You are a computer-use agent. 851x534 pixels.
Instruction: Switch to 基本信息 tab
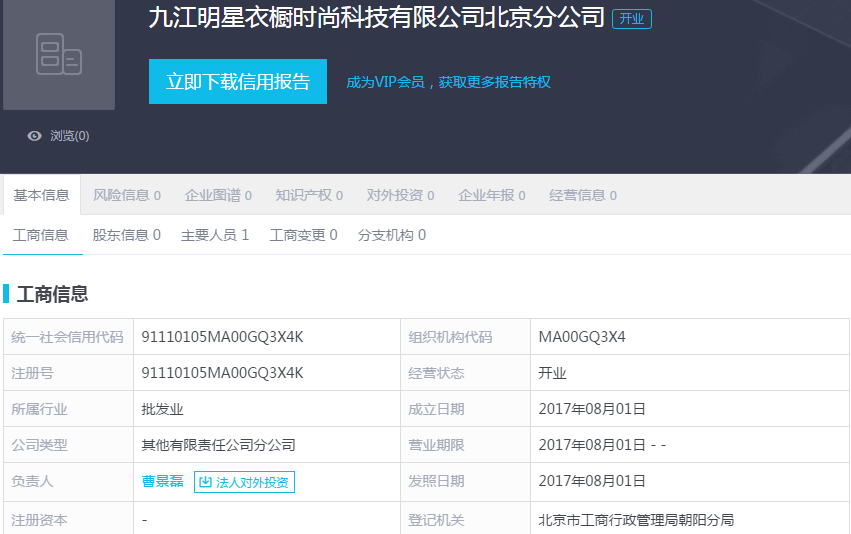point(41,195)
